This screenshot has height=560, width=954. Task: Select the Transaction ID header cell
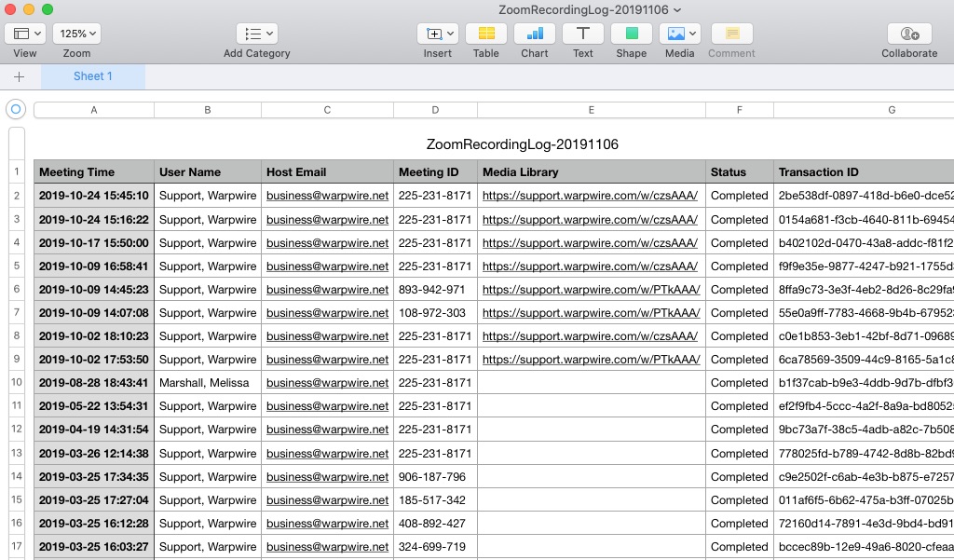tap(864, 171)
